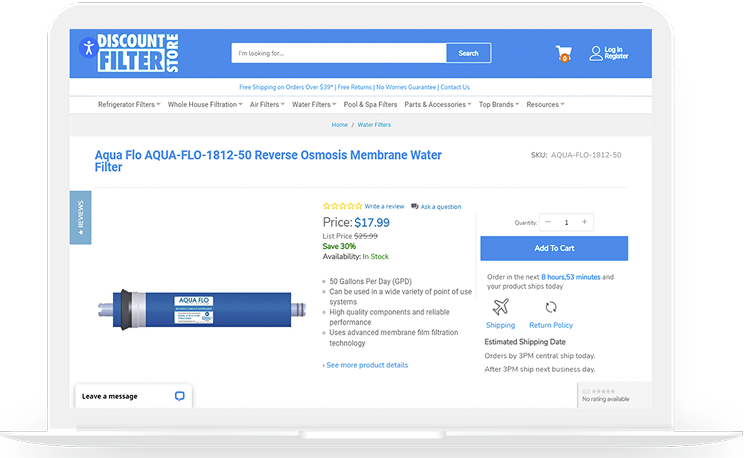Click the Return Policy refresh icon
Image resolution: width=744 pixels, height=458 pixels.
(550, 308)
